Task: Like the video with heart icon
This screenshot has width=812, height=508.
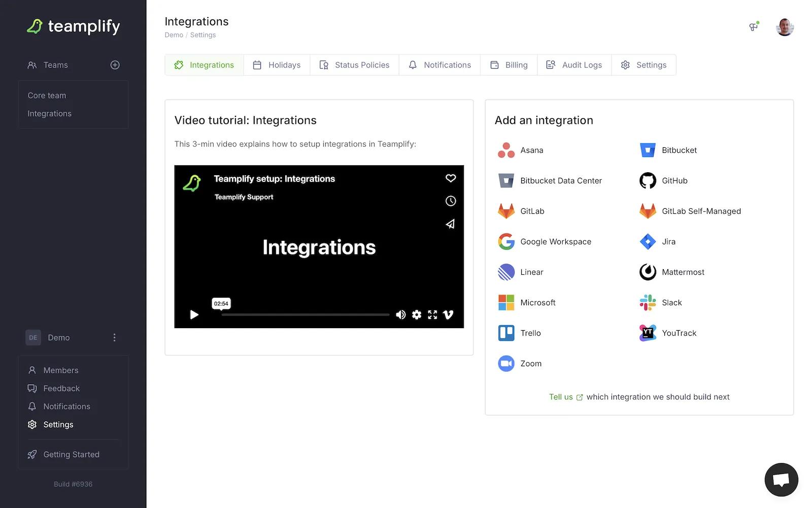Action: (450, 178)
